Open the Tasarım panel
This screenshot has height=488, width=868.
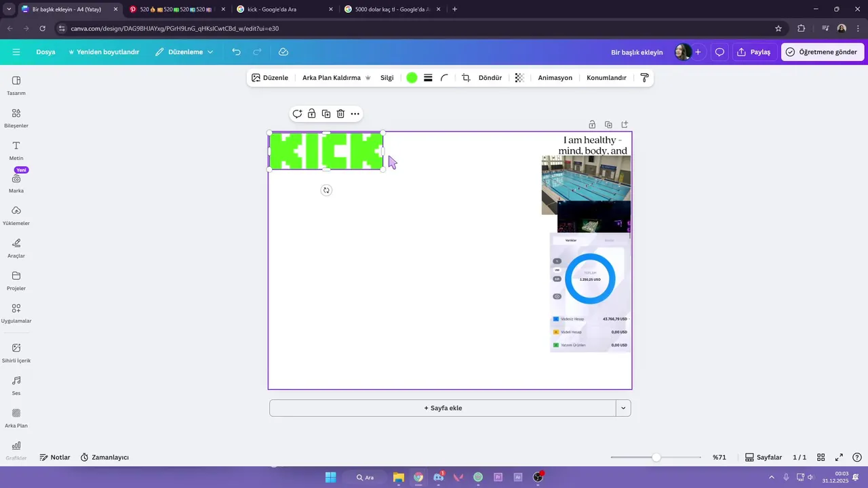click(16, 85)
